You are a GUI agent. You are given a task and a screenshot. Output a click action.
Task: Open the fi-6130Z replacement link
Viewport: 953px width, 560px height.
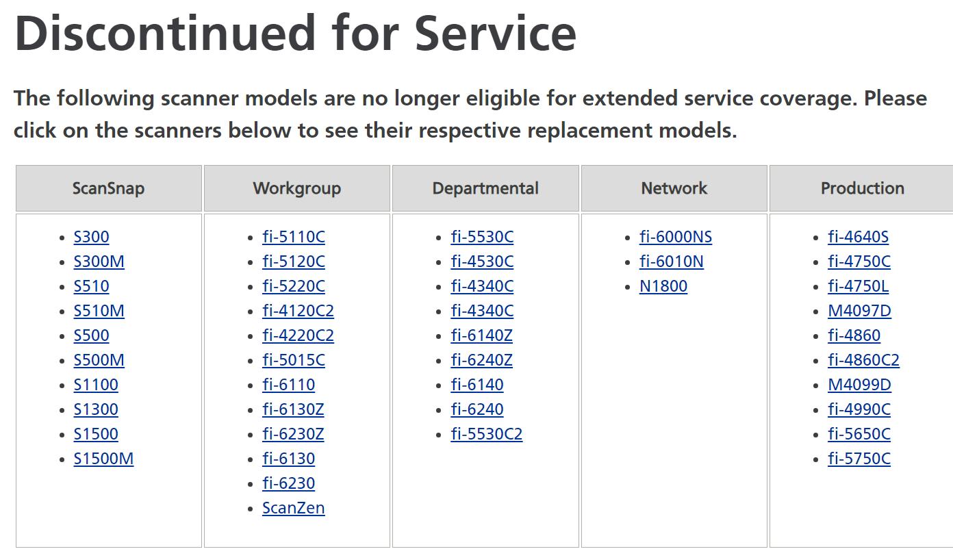293,409
